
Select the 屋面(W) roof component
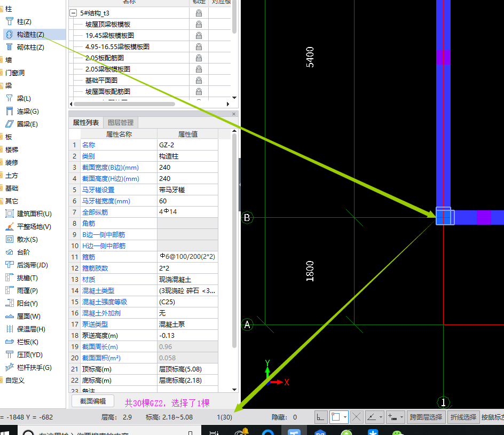point(28,316)
